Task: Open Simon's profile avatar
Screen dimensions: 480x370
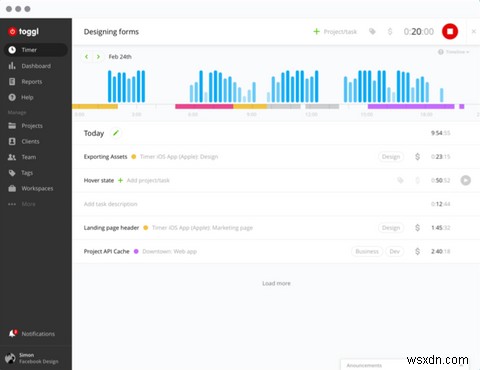Action: click(10, 358)
